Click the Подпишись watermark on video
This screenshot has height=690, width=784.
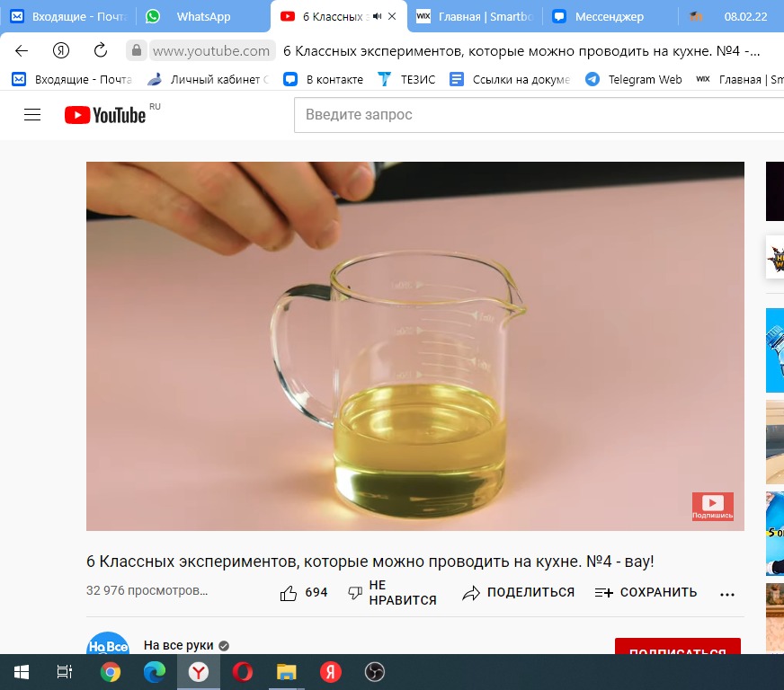tap(712, 506)
